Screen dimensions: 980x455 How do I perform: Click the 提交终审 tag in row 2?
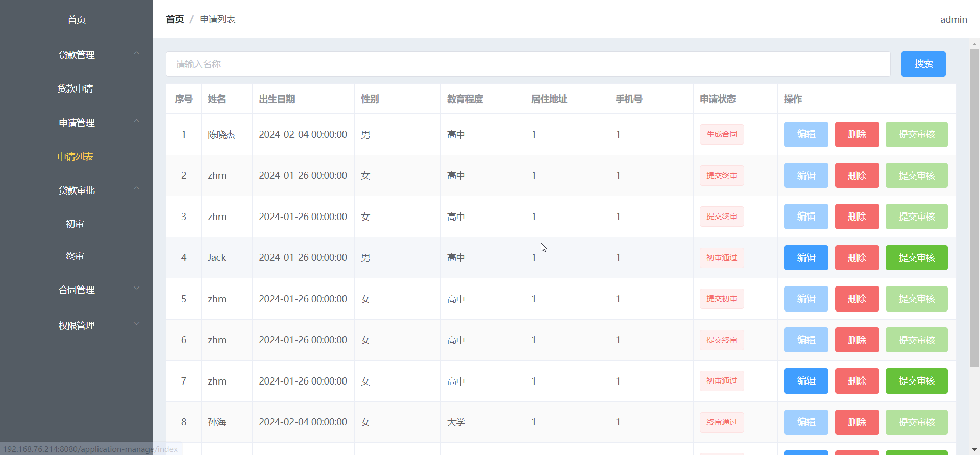pos(722,176)
